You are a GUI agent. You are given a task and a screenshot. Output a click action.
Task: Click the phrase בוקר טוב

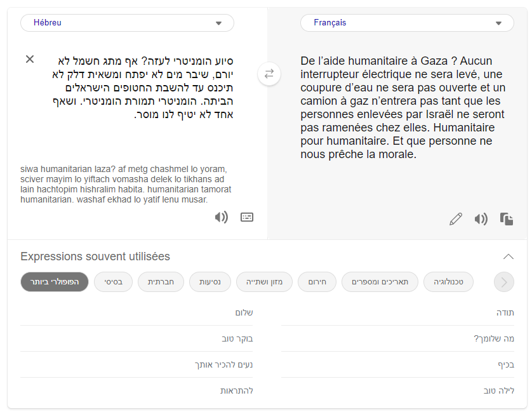tap(237, 338)
